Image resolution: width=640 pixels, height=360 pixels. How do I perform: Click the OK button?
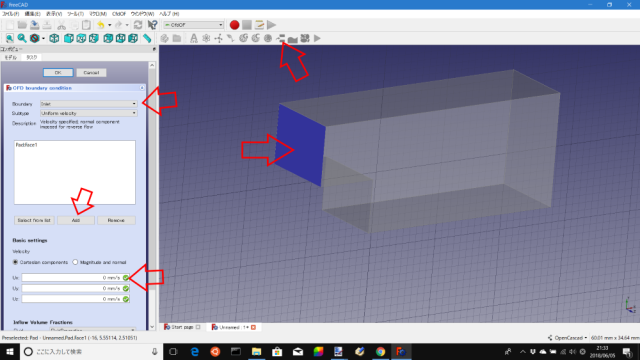point(58,73)
